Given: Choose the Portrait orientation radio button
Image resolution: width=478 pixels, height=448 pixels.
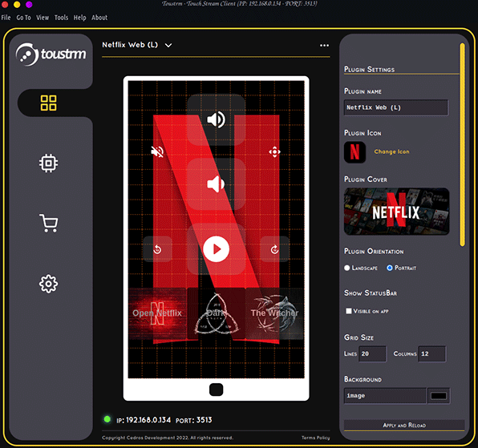Looking at the screenshot, I should click(389, 268).
